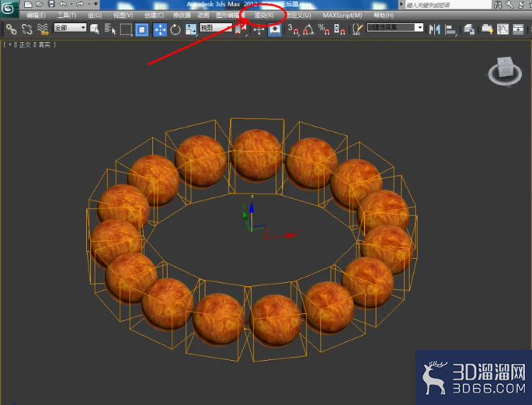Open the 编辑(E) menu
The height and width of the screenshot is (405, 532).
coord(36,16)
